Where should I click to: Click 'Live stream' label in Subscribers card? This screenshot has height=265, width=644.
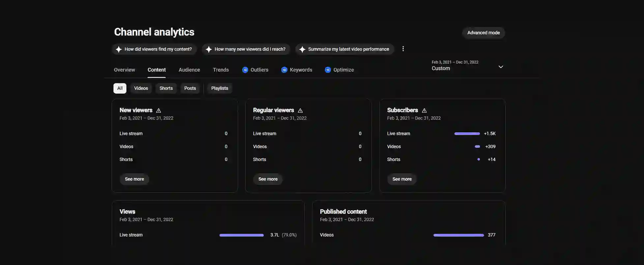(x=399, y=134)
